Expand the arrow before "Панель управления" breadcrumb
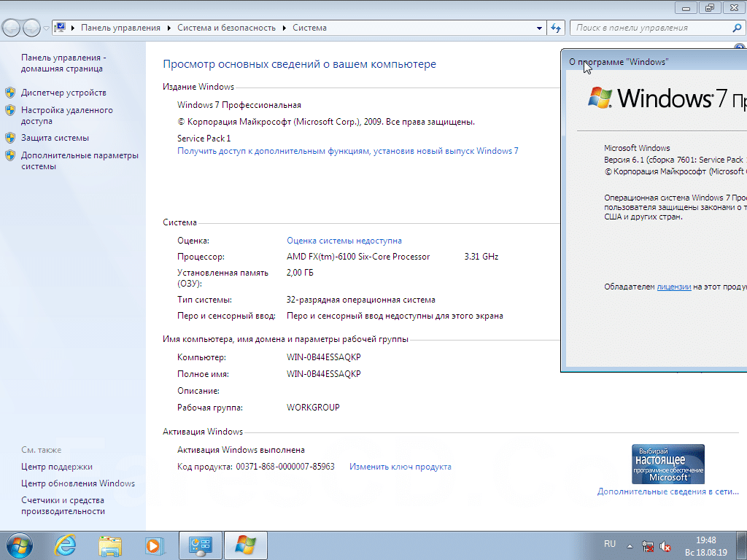Screen dimensions: 747x560 point(73,28)
